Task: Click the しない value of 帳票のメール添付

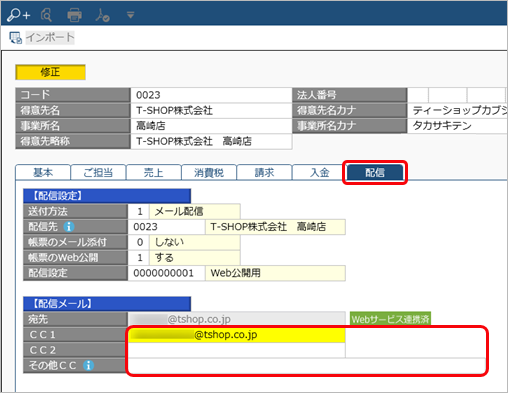Action: (x=169, y=242)
